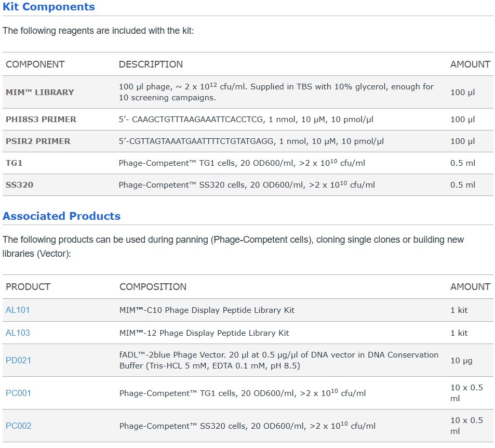Click the fADL™-2blue Phage Vector description

278,360
